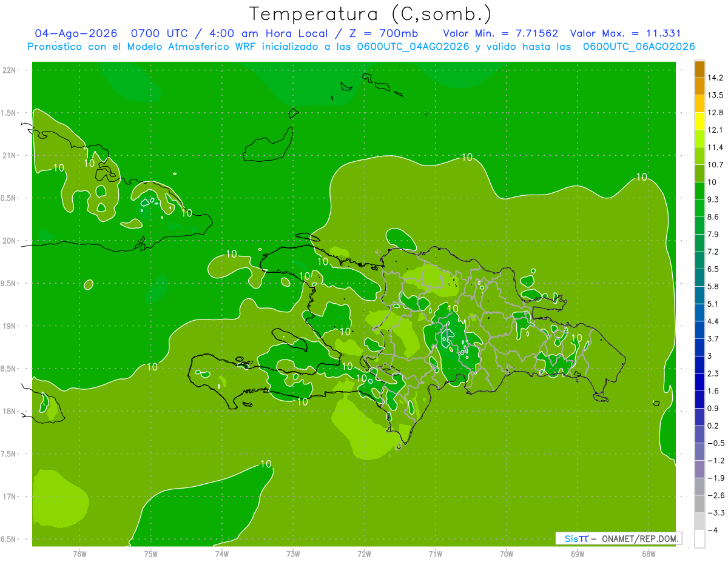The height and width of the screenshot is (562, 728).
Task: Click the "12.8" legend value
Action: [x=715, y=113]
